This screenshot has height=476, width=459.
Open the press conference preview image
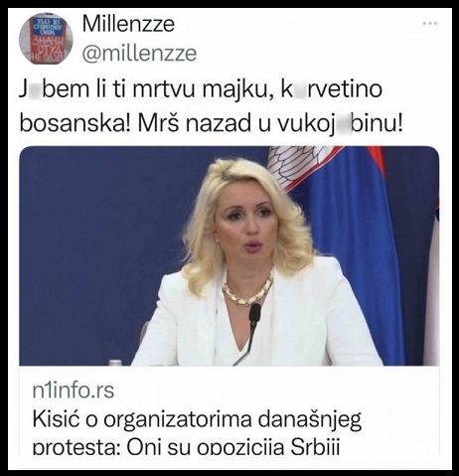point(229,255)
